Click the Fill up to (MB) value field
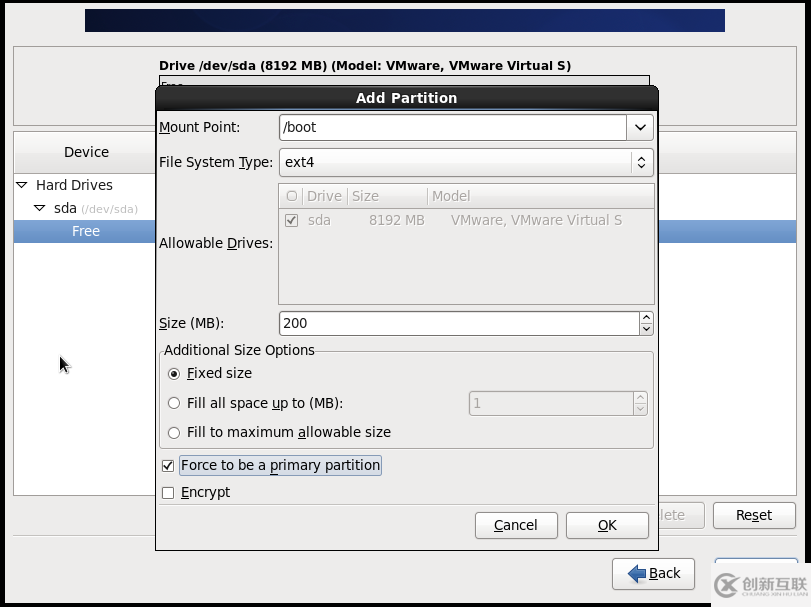The height and width of the screenshot is (607, 811). (x=551, y=403)
